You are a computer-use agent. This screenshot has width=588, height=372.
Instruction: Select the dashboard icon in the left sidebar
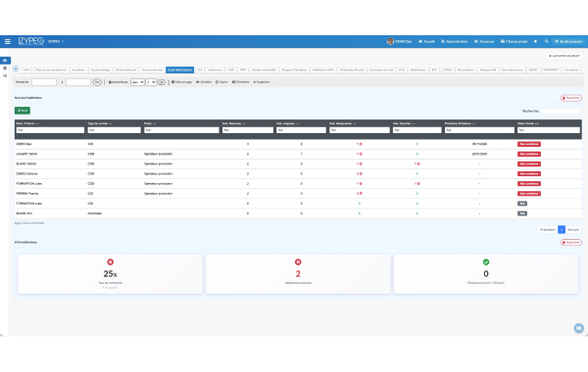click(5, 61)
